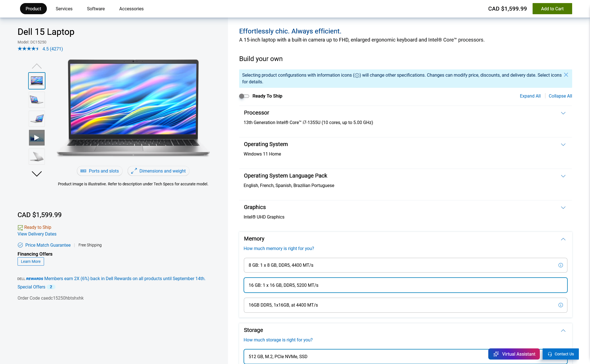590x364 pixels.
Task: Open View Delivery Dates link
Action: click(37, 234)
